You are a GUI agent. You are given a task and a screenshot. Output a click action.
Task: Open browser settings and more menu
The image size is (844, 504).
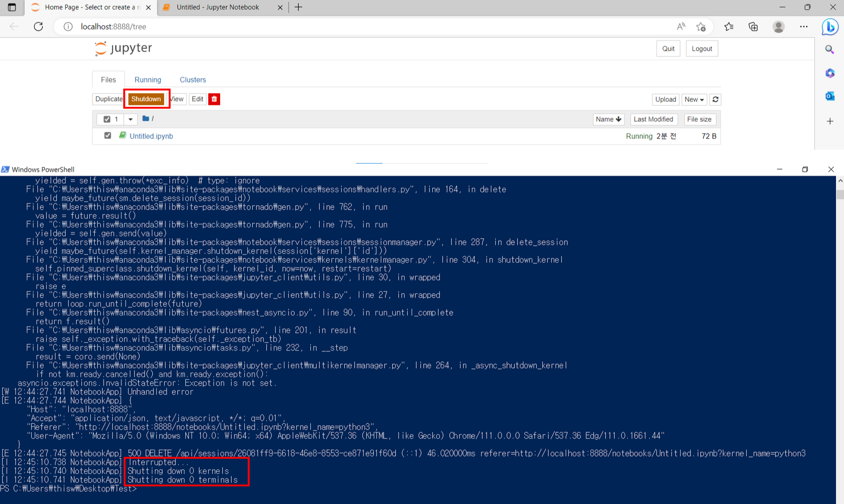[804, 26]
